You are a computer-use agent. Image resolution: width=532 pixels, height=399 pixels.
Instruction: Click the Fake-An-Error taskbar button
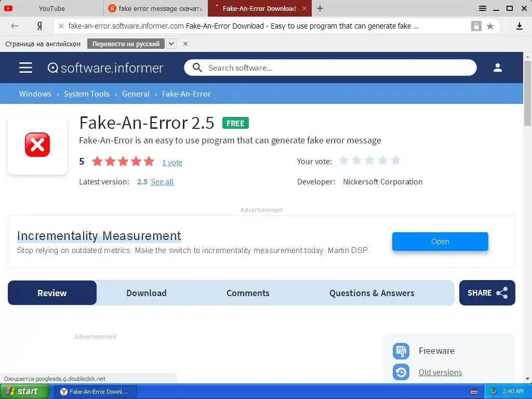pos(95,392)
